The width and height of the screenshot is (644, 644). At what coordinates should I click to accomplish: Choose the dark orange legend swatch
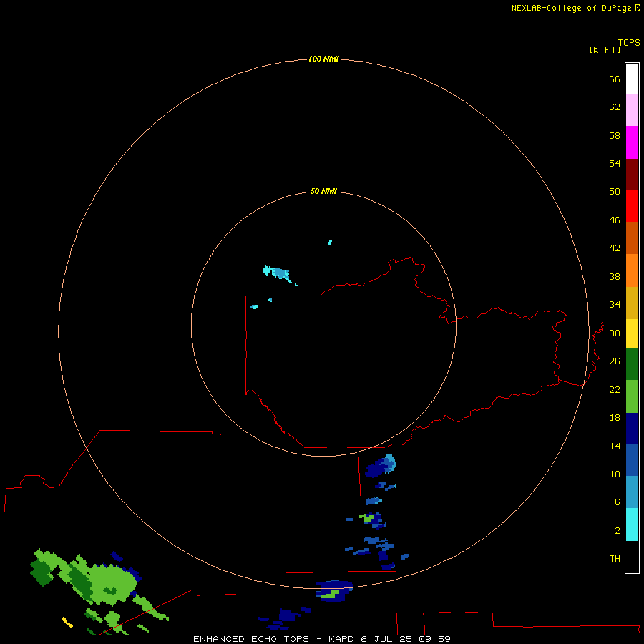coord(632,238)
